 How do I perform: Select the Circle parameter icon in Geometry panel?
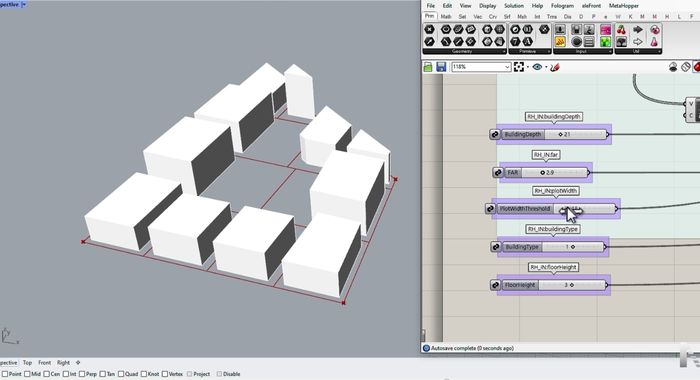pos(446,29)
